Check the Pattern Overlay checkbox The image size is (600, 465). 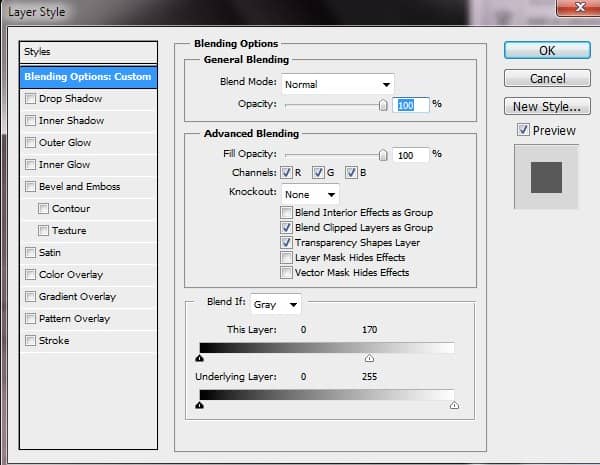30,319
